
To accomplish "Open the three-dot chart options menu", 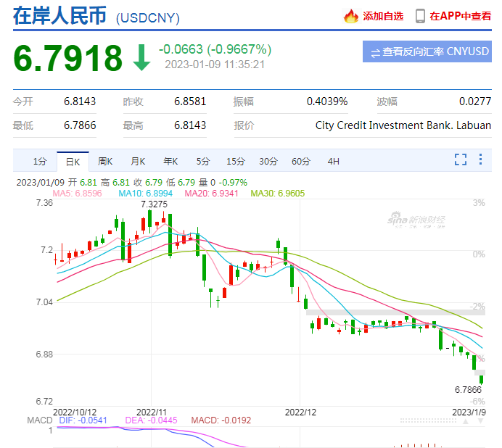I will point(480,159).
